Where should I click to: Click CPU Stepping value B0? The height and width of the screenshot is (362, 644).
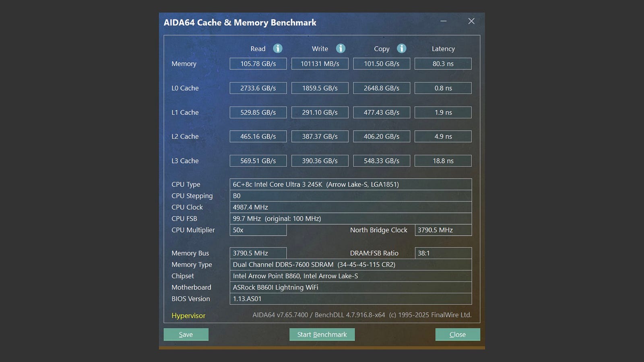(x=351, y=196)
